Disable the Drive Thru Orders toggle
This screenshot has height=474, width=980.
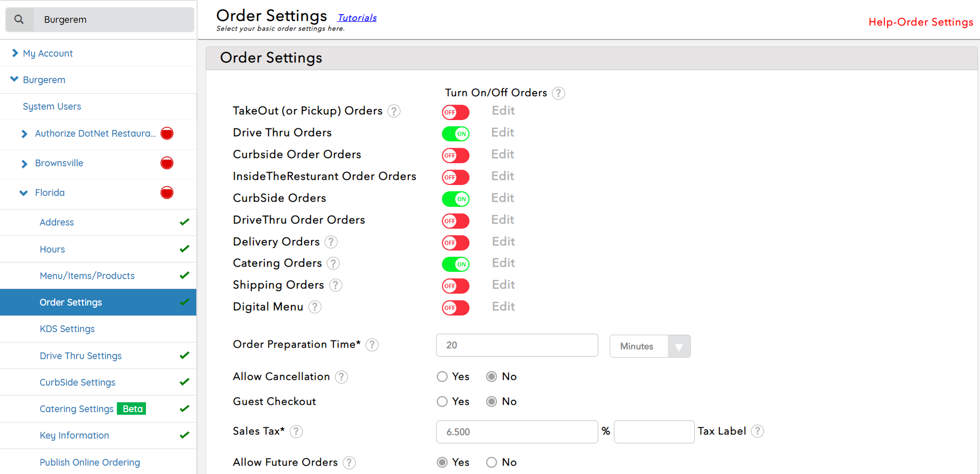click(x=455, y=134)
